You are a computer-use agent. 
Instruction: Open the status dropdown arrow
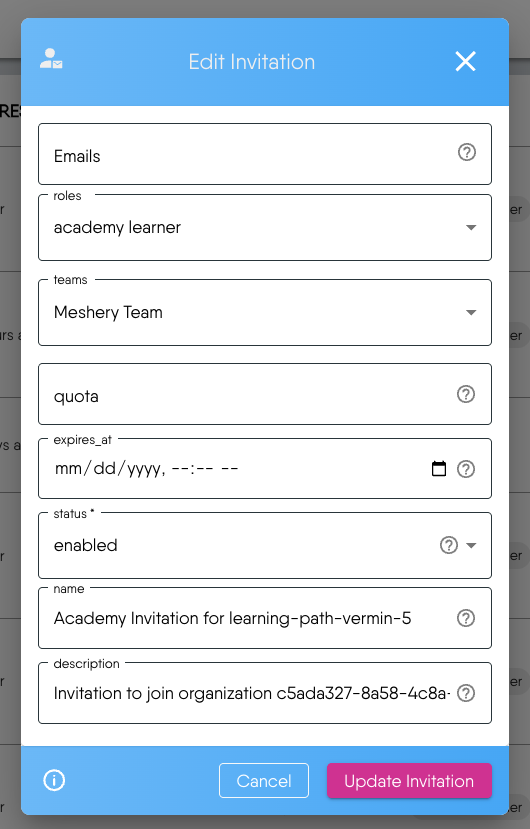click(471, 545)
